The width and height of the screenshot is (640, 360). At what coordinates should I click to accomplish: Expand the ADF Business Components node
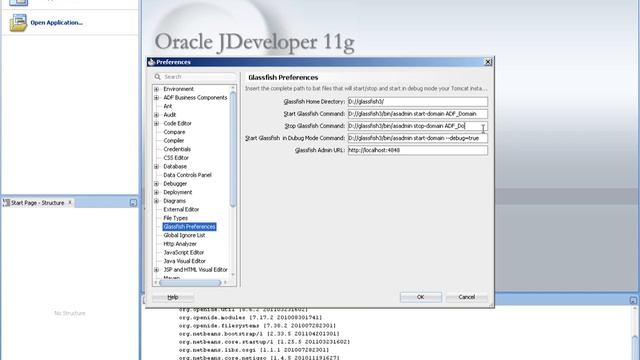point(156,98)
